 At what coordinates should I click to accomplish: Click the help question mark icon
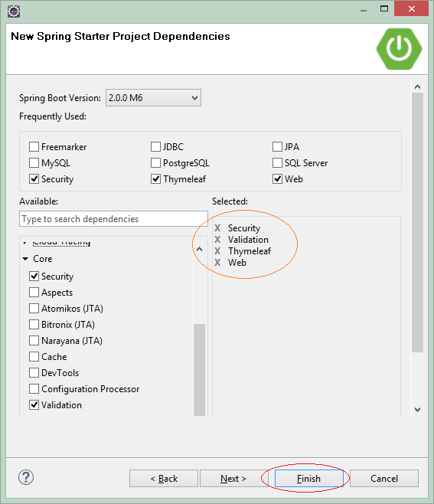26,477
